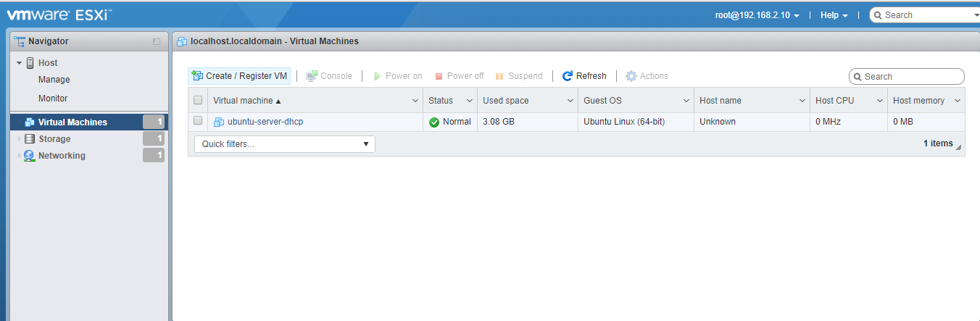
Task: Click the blue Refresh arrow icon
Action: point(568,76)
